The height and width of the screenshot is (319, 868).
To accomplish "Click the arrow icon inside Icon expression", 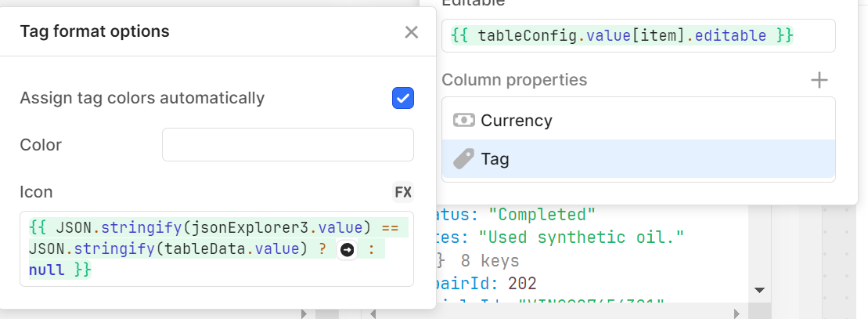I will pyautogui.click(x=347, y=250).
